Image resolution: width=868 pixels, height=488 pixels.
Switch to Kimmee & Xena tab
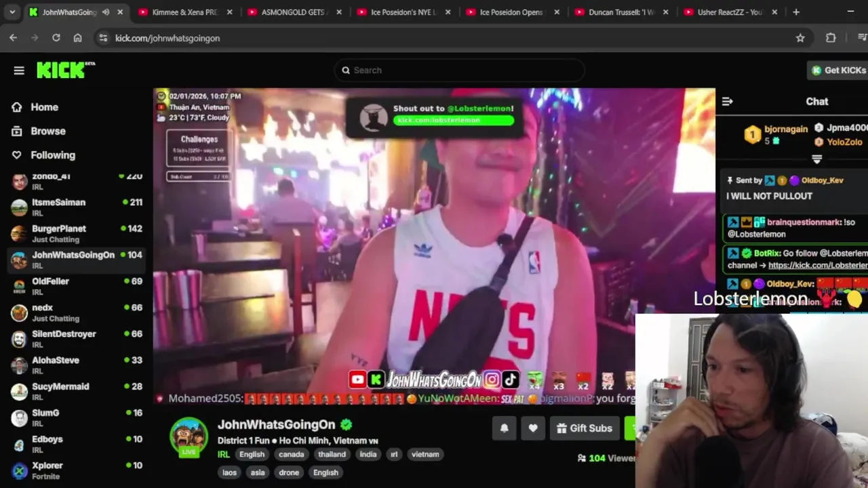pos(185,12)
